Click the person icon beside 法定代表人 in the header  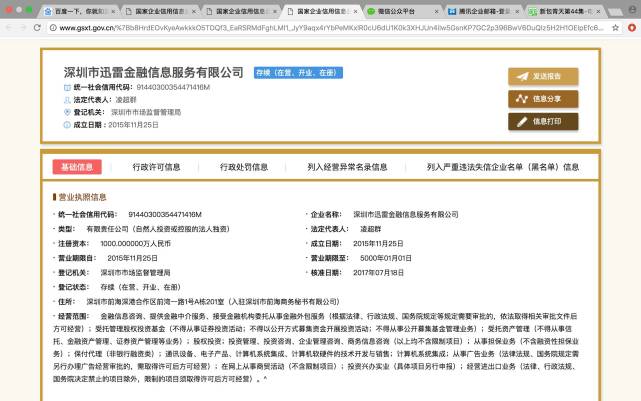click(67, 100)
